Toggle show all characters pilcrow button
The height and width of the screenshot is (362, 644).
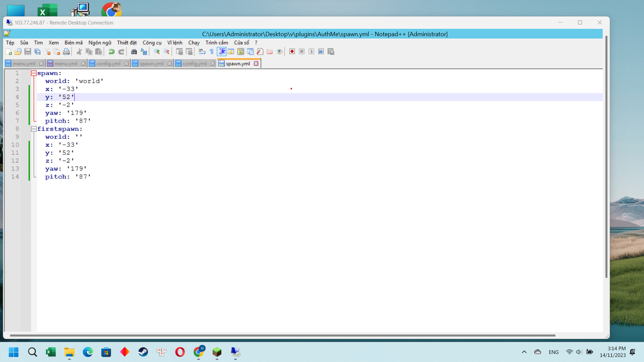212,52
